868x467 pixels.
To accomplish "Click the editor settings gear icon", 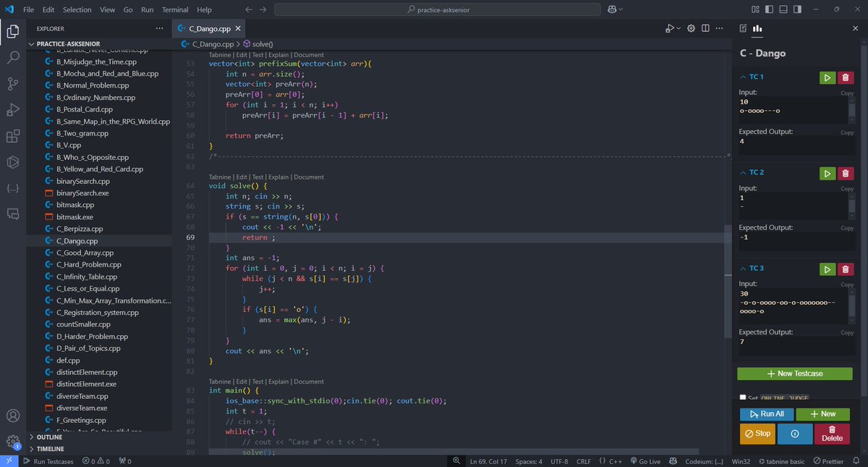I will coord(691,28).
